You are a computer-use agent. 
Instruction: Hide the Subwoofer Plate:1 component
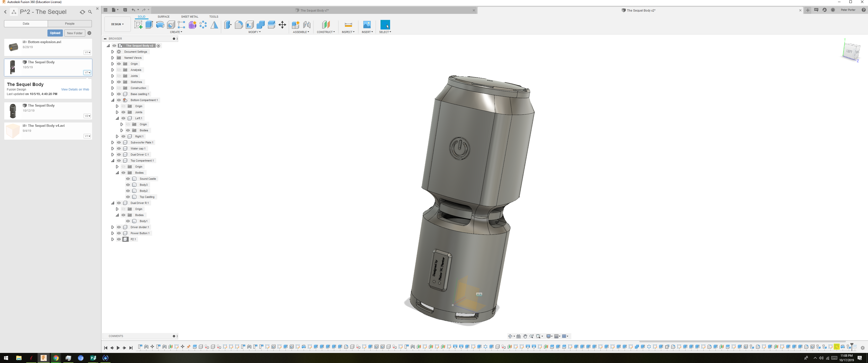click(119, 142)
